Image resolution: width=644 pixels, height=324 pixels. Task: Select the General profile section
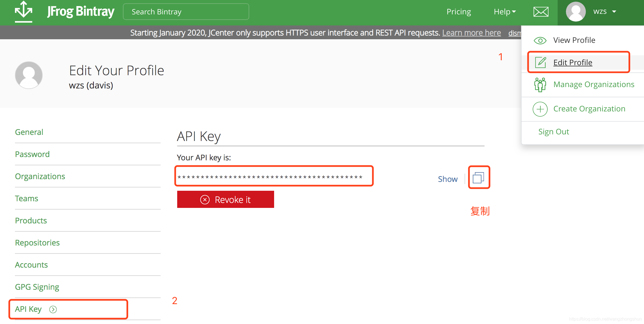[29, 132]
